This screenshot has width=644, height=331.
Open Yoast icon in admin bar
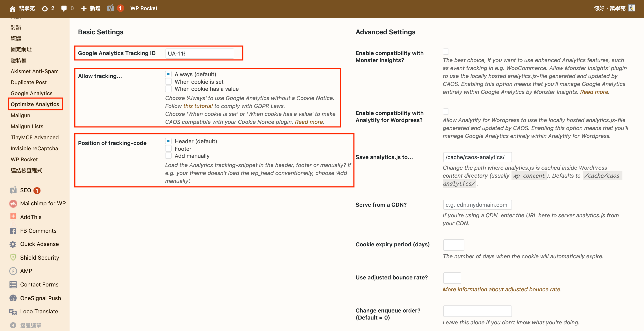click(x=110, y=8)
